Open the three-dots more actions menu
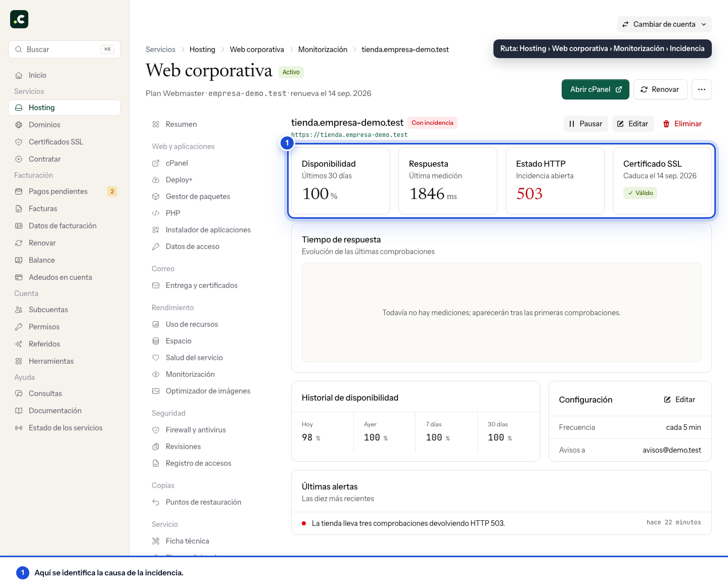This screenshot has height=588, width=728. click(x=702, y=89)
